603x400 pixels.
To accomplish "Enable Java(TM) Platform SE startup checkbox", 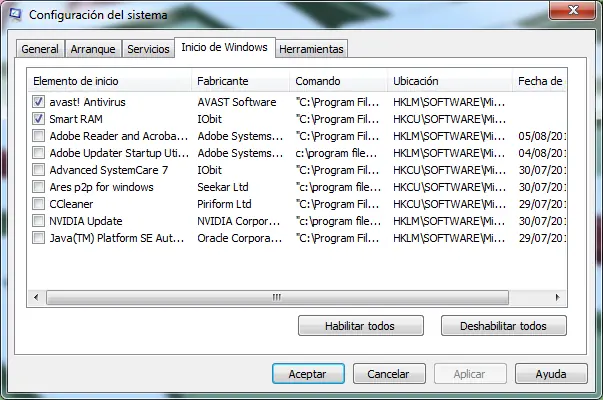I will point(38,238).
